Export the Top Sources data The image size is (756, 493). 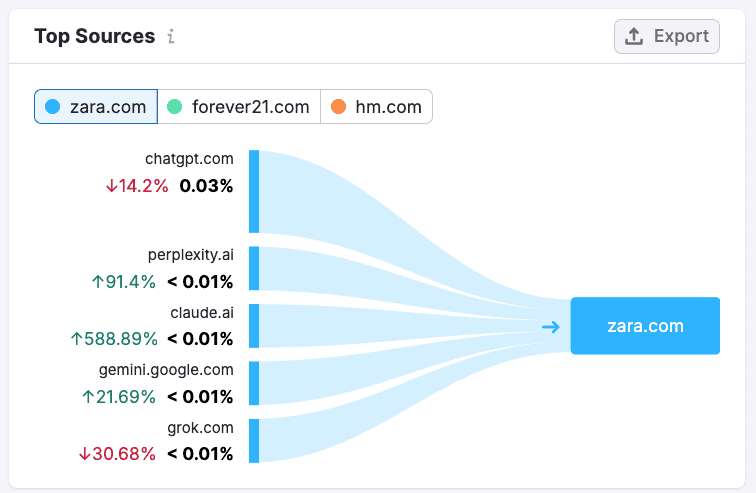pyautogui.click(x=667, y=36)
